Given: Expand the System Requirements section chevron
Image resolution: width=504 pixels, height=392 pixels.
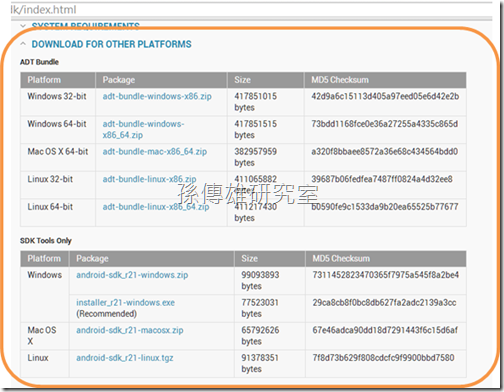Looking at the screenshot, I should 23,25.
